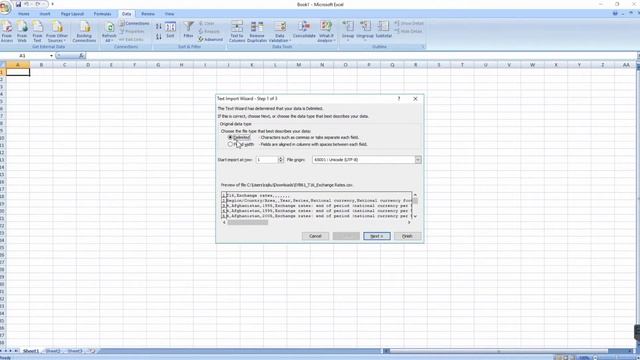Open Connections in the ribbon
The image size is (640, 360).
tap(135, 23)
